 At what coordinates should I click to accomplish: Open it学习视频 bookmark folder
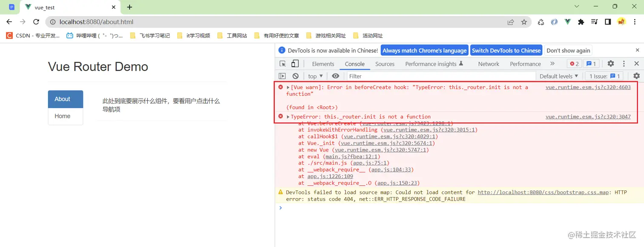(x=193, y=36)
